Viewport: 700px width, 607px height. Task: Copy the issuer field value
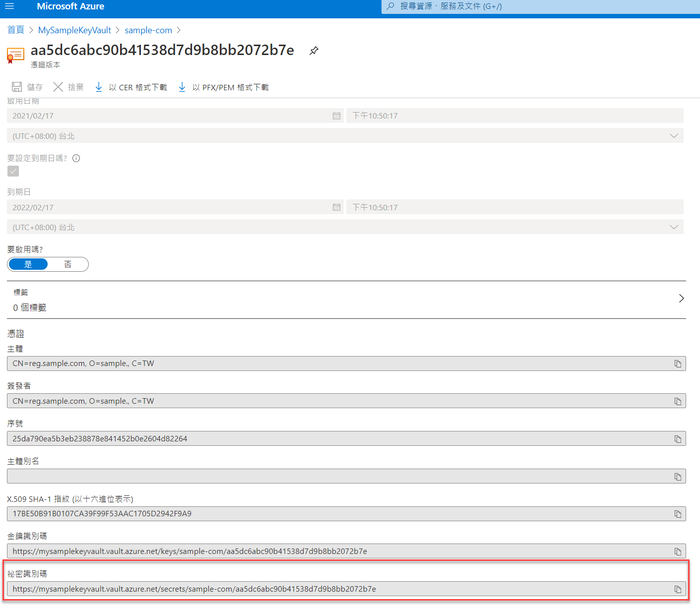tap(678, 401)
